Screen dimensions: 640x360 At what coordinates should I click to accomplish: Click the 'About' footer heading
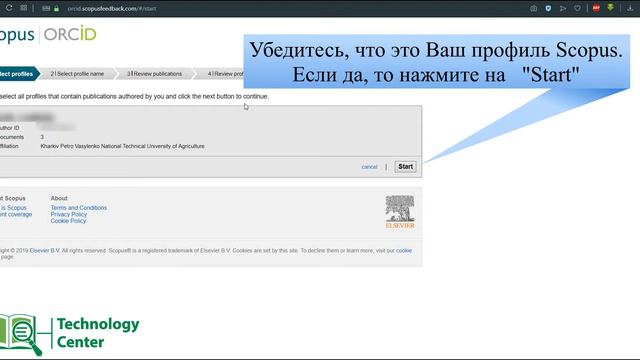(59, 198)
